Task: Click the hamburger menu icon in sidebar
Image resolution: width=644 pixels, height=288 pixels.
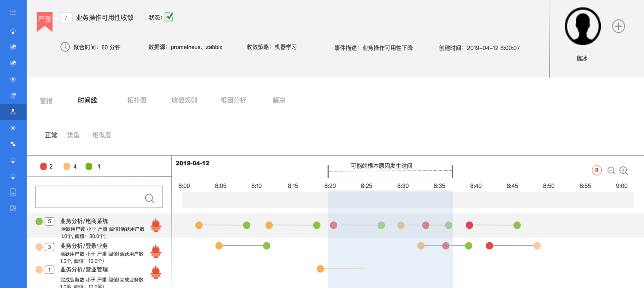Action: 13,12
